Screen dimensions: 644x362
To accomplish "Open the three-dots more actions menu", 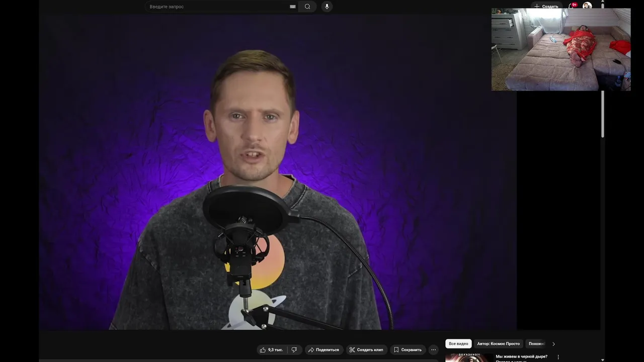I will tap(433, 350).
